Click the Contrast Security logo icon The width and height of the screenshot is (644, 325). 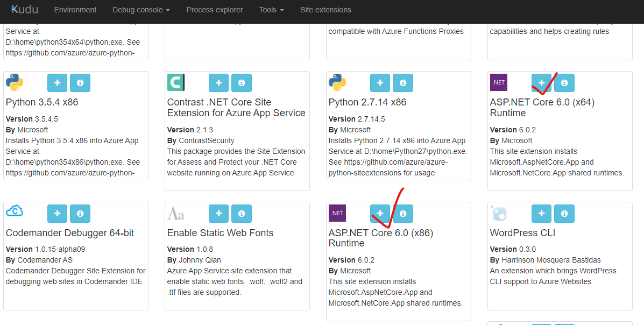click(176, 82)
